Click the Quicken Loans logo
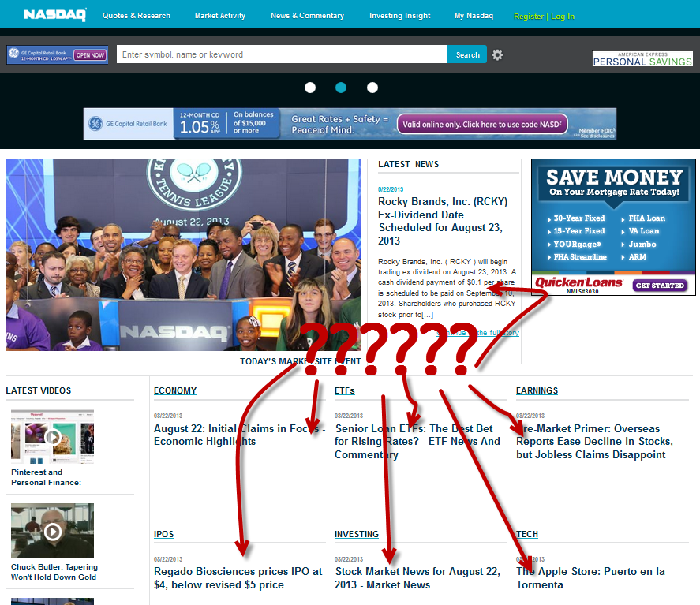Image resolution: width=700 pixels, height=605 pixels. (578, 283)
